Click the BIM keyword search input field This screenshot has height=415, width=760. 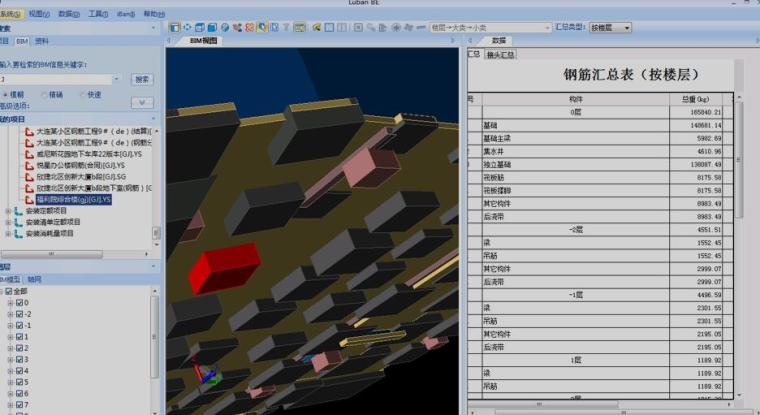pos(60,78)
